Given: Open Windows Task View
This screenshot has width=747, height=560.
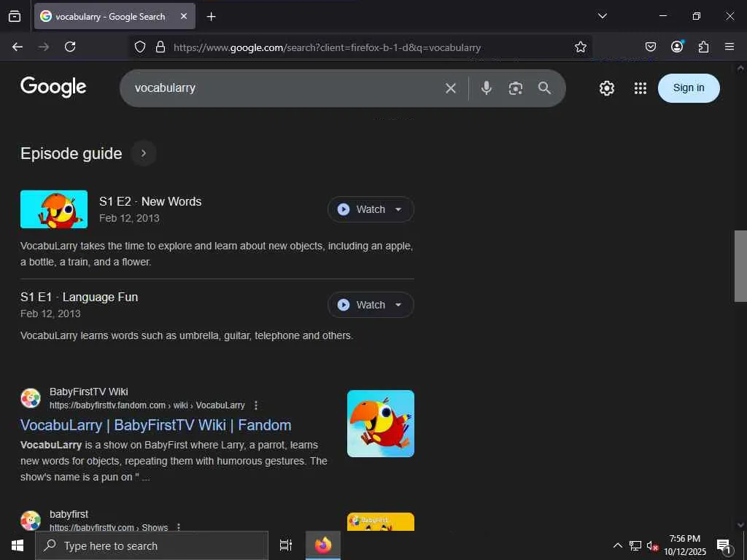Looking at the screenshot, I should (x=286, y=545).
